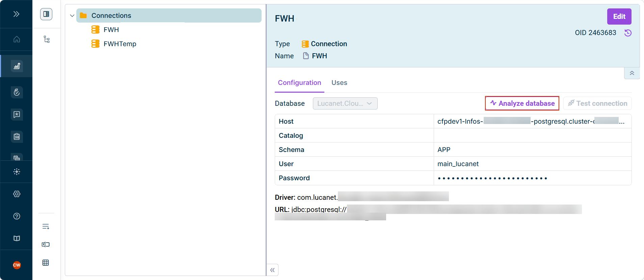Select the Connections folder
Screen dimensions: 644x280
click(169, 15)
